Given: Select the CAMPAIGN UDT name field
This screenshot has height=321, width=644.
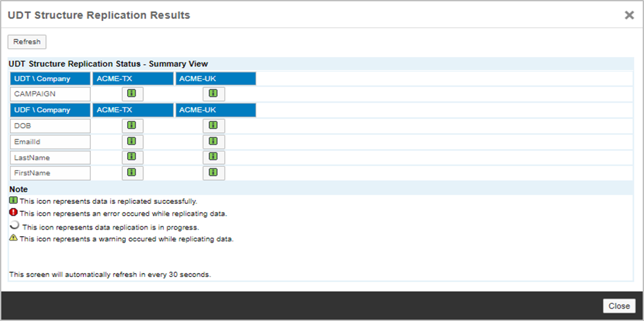Looking at the screenshot, I should point(51,94).
